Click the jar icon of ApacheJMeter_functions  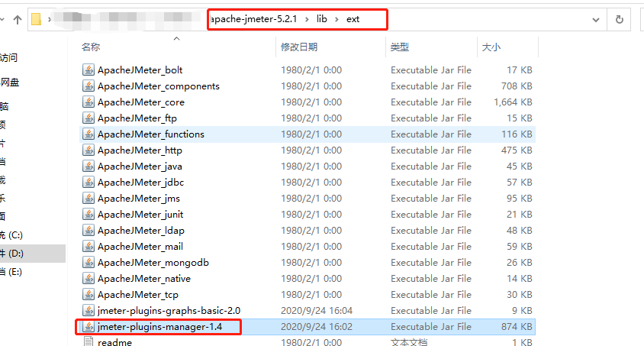click(x=89, y=134)
